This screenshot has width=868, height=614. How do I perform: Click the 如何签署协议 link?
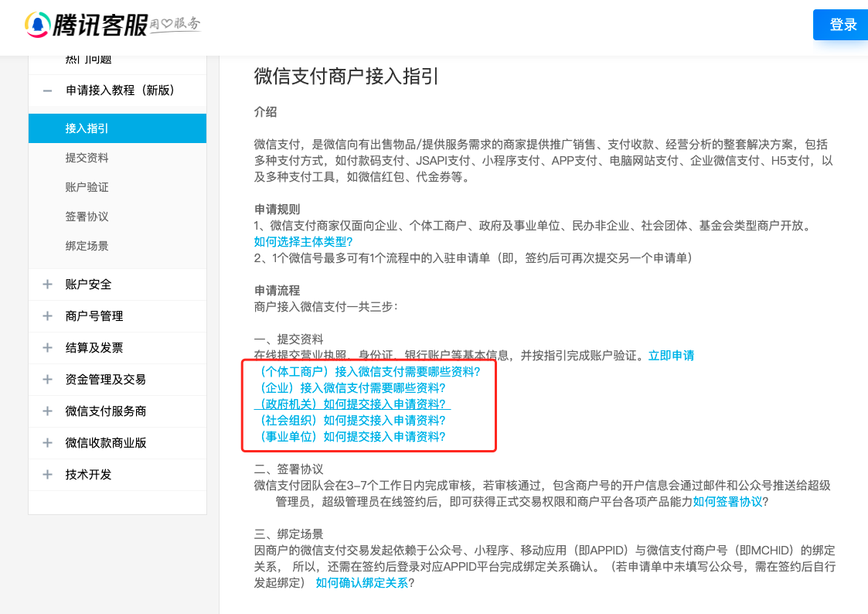point(727,502)
